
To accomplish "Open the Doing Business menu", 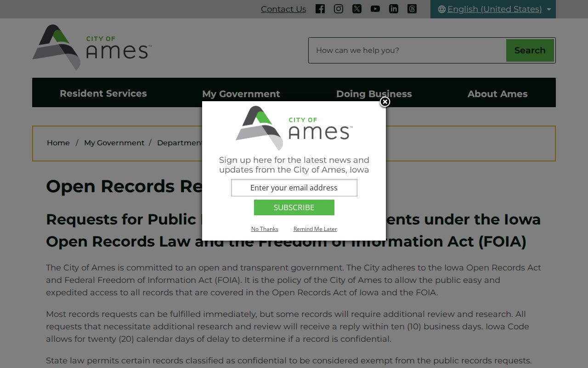I will point(374,94).
